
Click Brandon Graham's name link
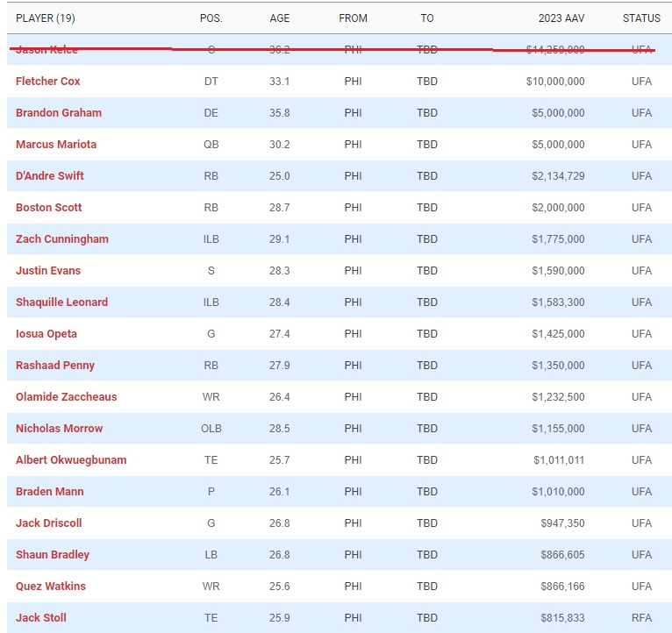[59, 113]
